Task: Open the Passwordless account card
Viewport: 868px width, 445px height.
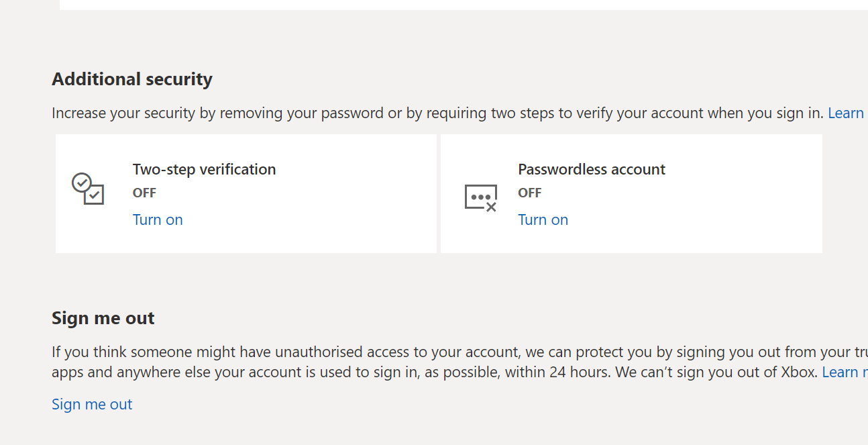Action: click(x=631, y=193)
